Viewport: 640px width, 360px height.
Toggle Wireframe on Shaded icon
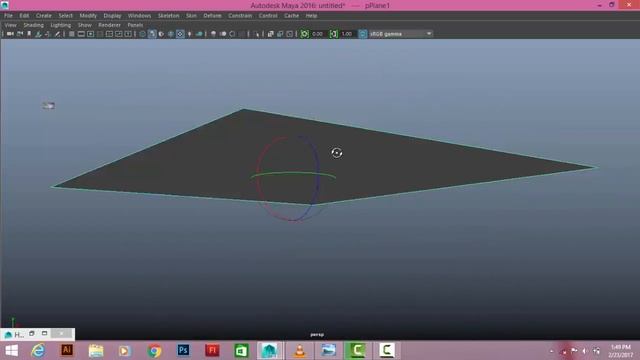pos(171,34)
